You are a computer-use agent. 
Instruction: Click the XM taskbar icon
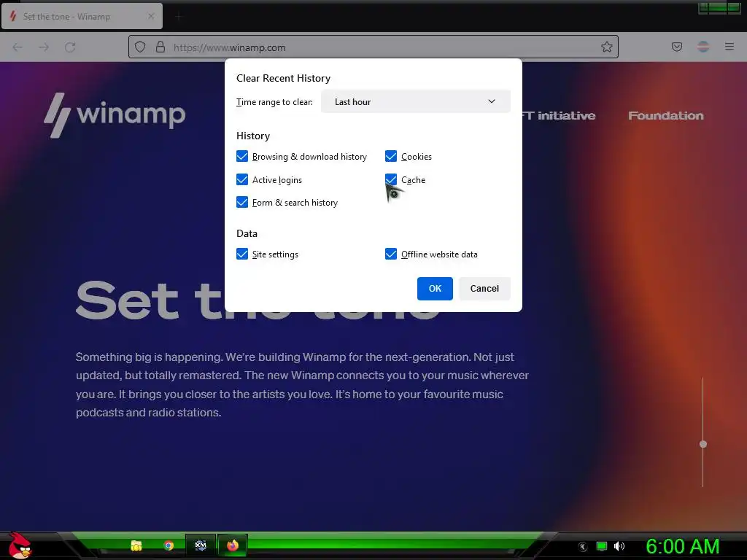click(x=201, y=545)
